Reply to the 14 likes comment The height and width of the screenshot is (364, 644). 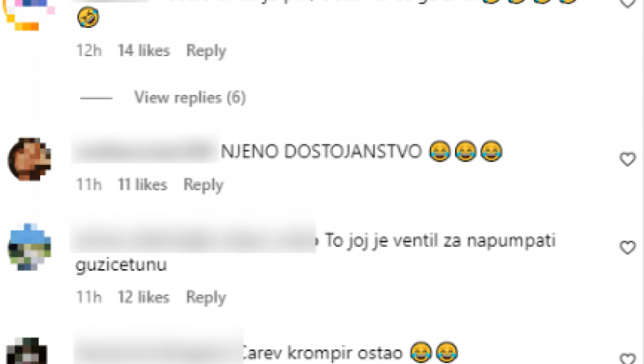206,51
